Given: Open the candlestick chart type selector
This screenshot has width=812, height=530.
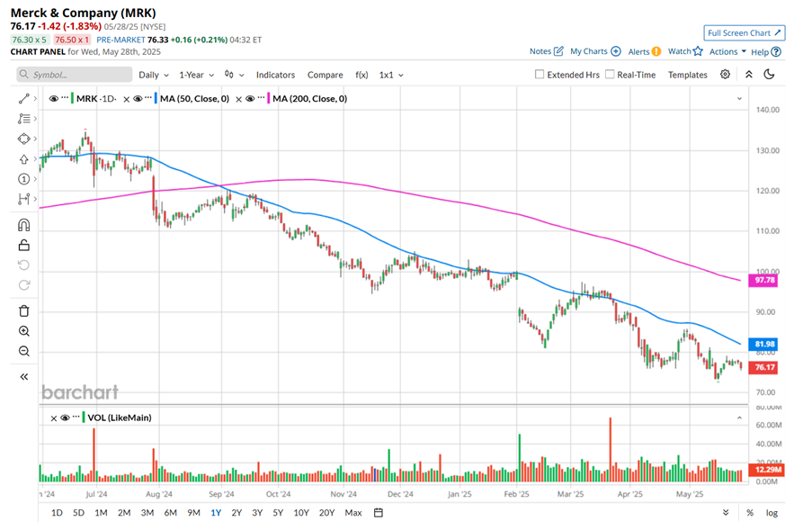Looking at the screenshot, I should 234,75.
